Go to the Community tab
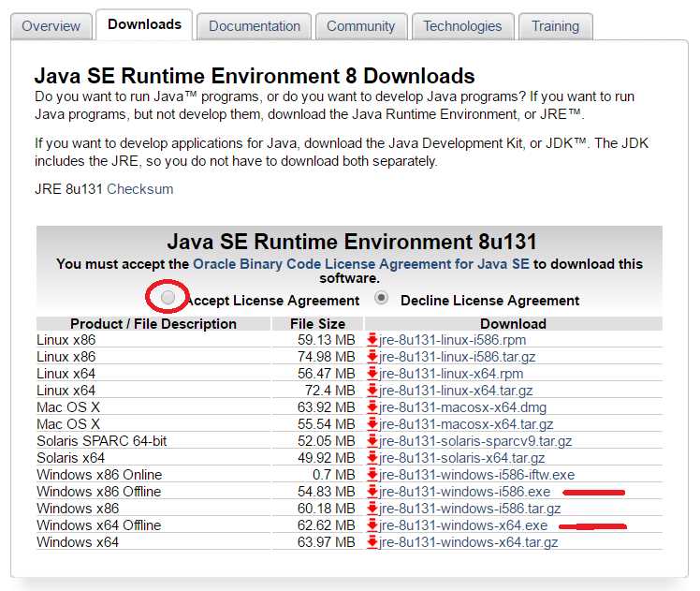 (361, 26)
